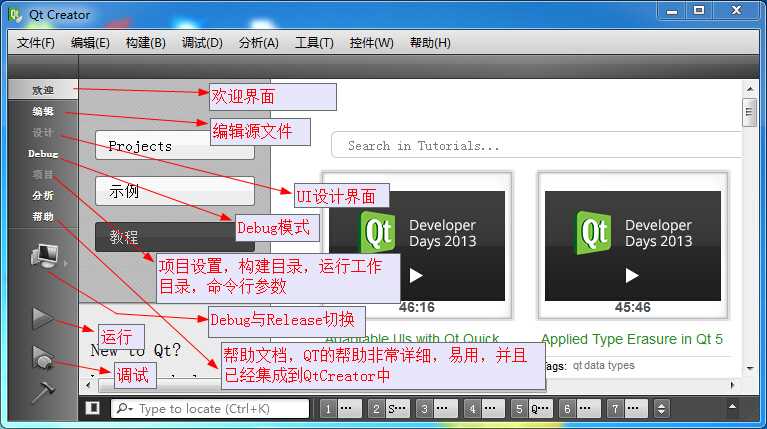The width and height of the screenshot is (767, 429).
Task: Select the 教程 tutorials page
Action: coord(175,237)
